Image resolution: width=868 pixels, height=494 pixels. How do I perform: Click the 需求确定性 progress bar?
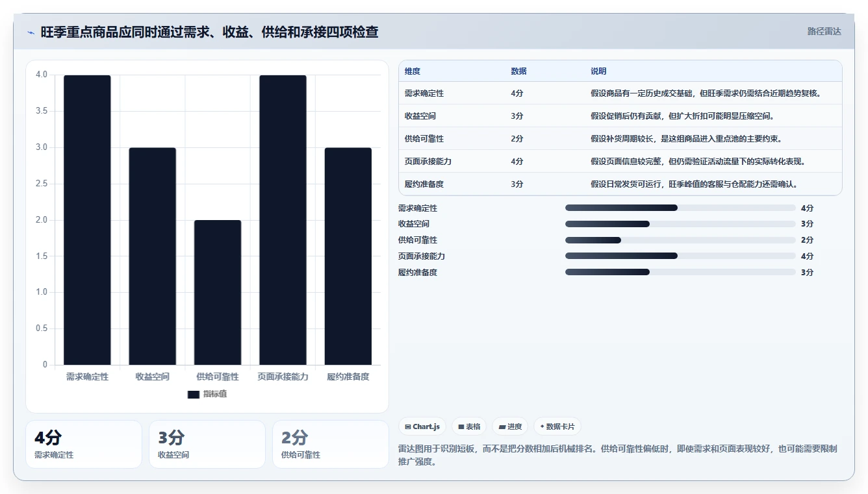(x=680, y=208)
